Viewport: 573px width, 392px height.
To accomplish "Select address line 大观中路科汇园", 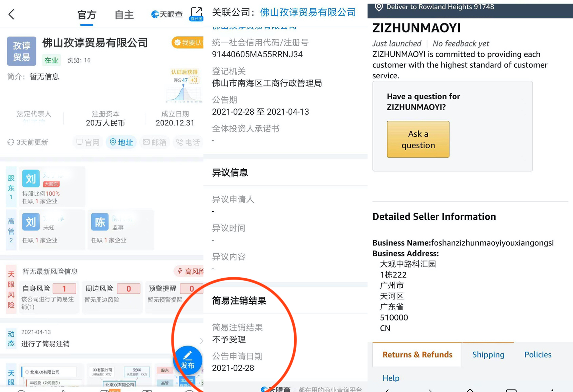I will [x=408, y=264].
